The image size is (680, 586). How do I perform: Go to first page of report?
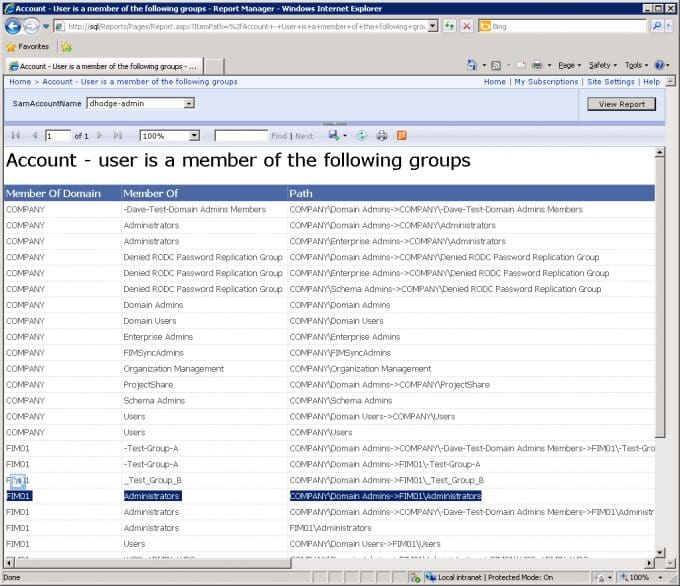[16, 136]
